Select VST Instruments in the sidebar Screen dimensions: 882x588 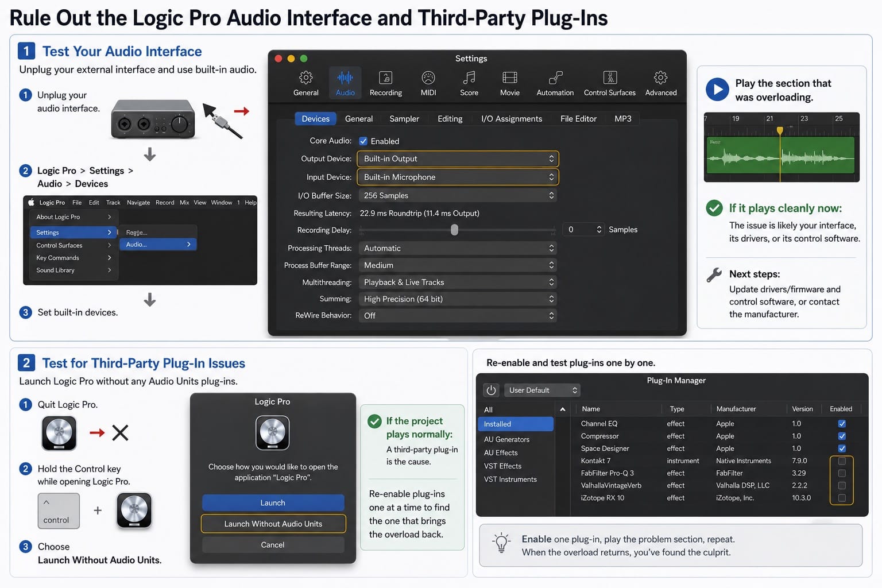[x=510, y=479]
